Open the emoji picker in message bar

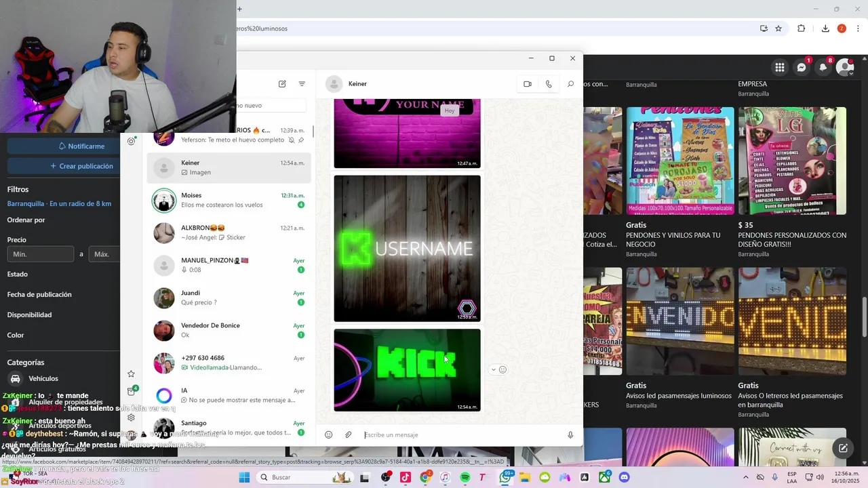329,435
